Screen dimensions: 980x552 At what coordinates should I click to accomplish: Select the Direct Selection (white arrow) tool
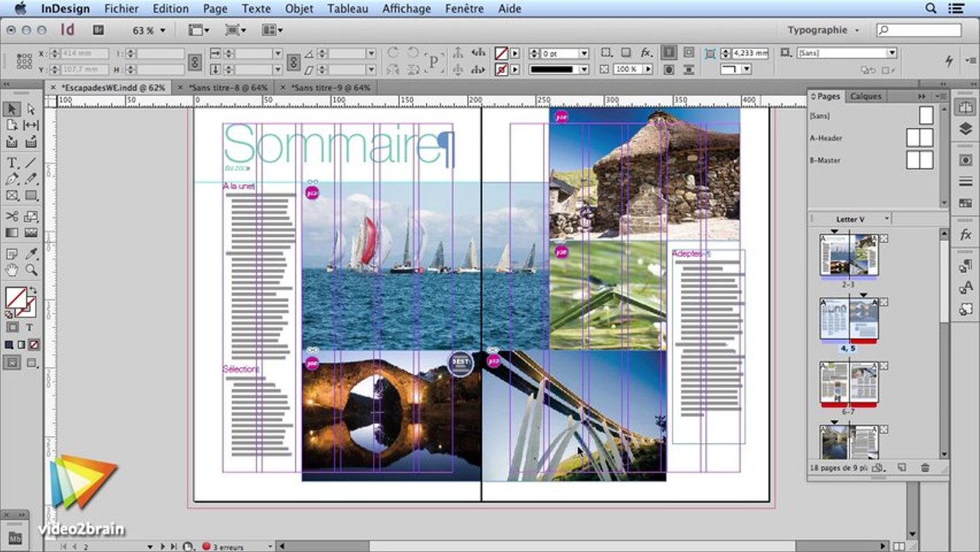click(x=31, y=110)
